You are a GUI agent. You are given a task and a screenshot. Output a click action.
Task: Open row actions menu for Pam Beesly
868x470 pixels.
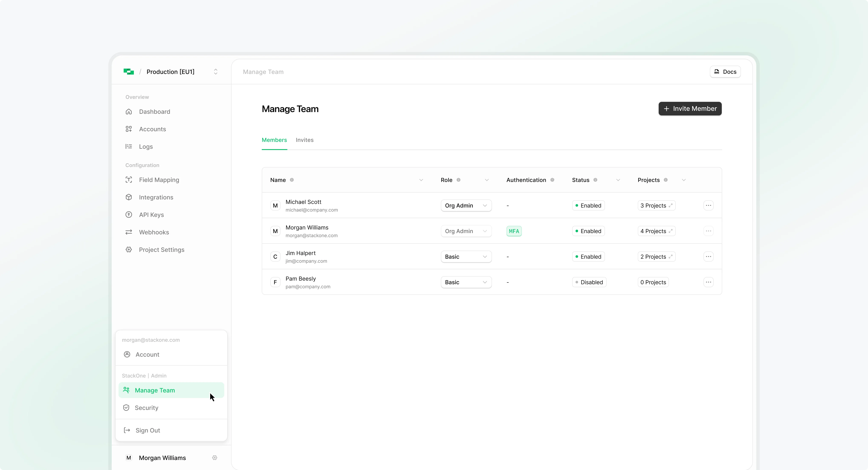pos(709,282)
